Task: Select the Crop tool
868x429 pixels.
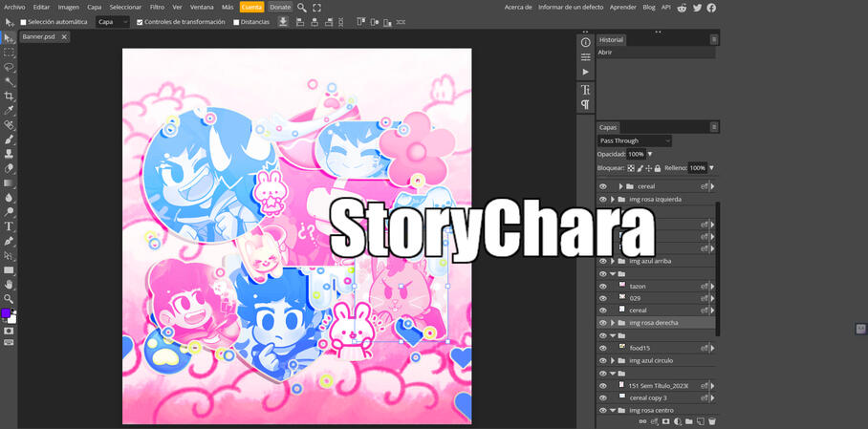Action: (x=9, y=96)
